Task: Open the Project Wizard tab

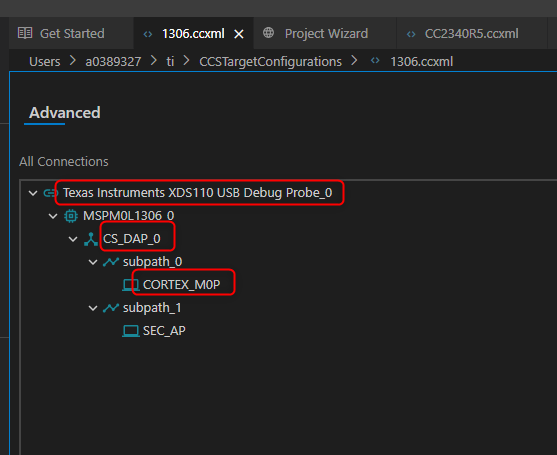Action: 326,34
